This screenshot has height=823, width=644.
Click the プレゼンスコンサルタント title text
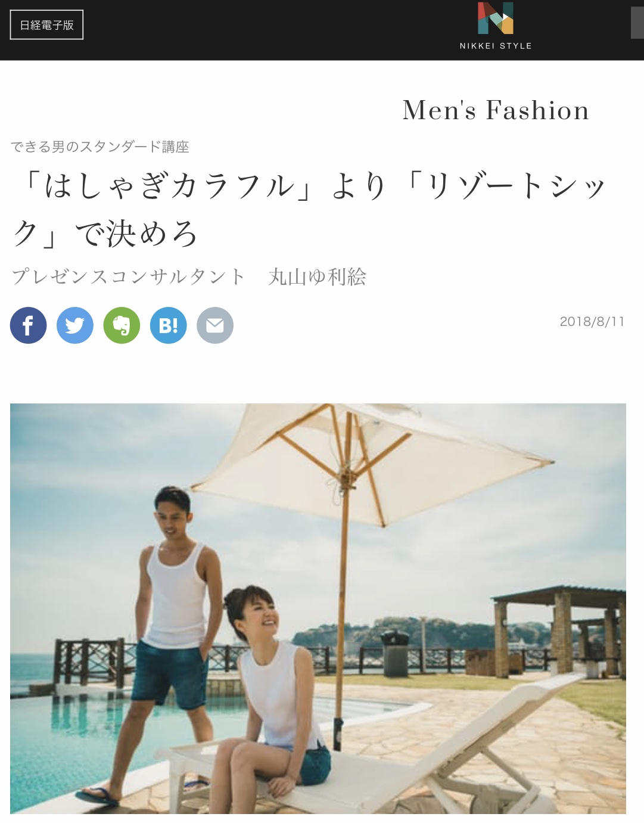click(128, 277)
